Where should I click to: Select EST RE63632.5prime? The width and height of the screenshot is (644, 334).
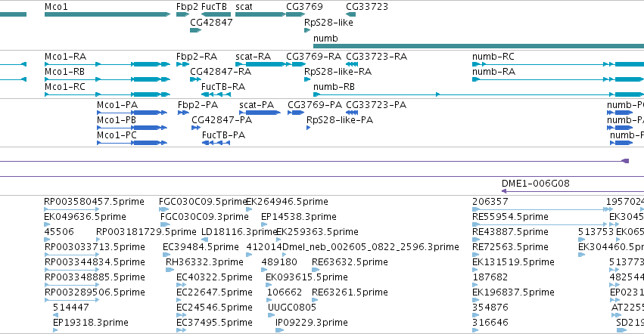point(316,270)
